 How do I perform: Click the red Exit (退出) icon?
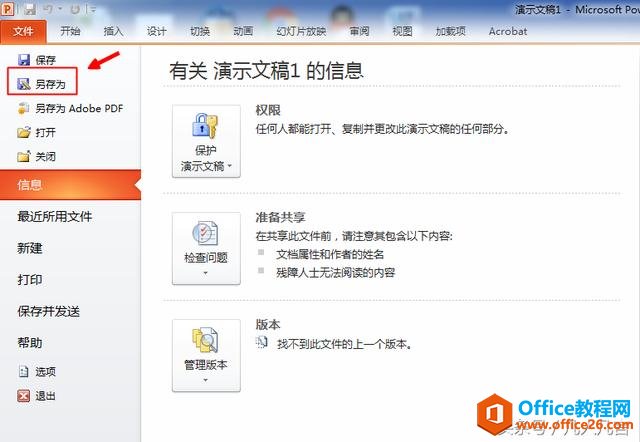(24, 395)
